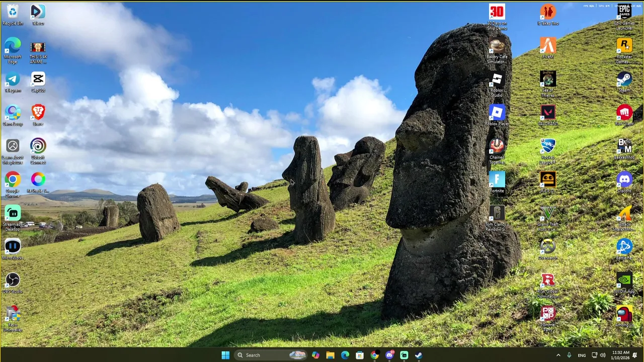The image size is (644, 362).
Task: Open the Ubisoft Connect shortcut
Action: click(38, 152)
